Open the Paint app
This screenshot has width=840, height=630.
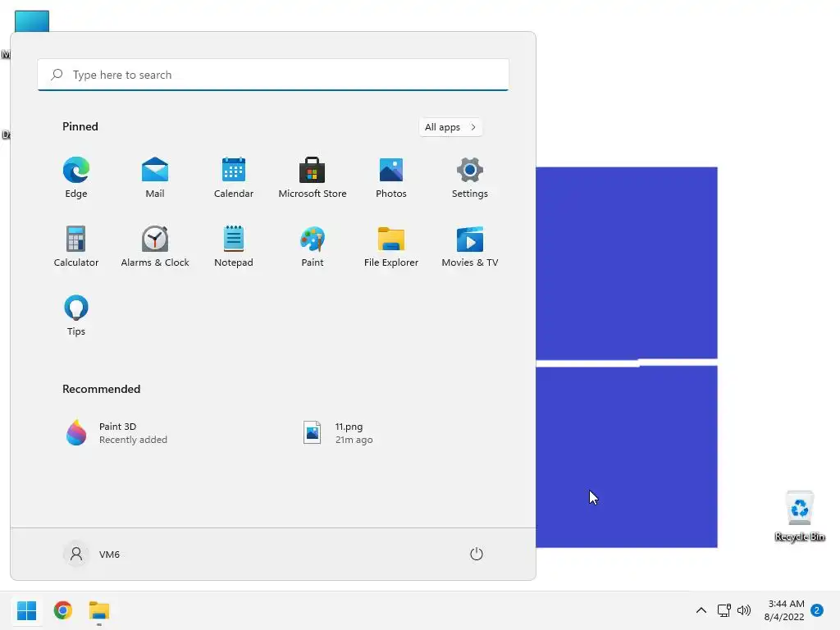point(313,246)
